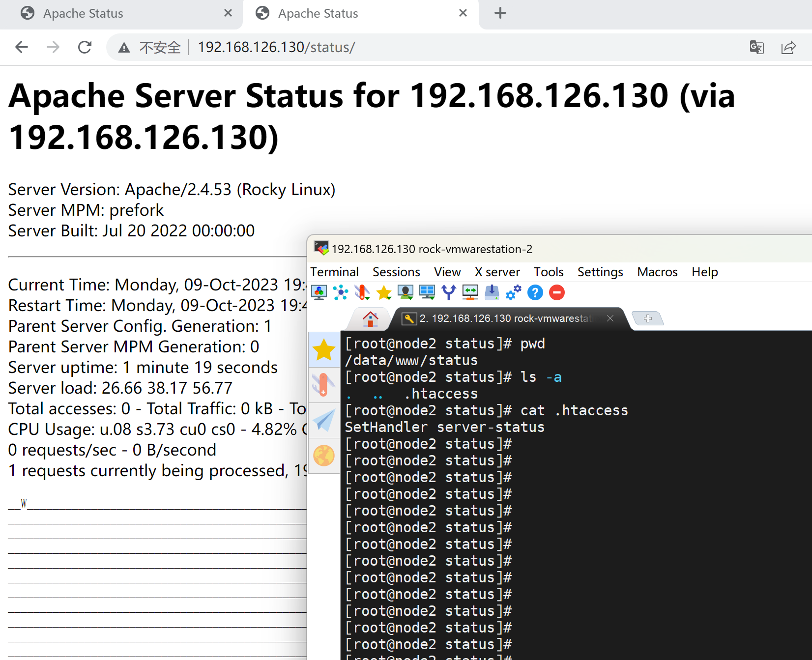The image size is (812, 660).
Task: Reload the Apache status page
Action: click(x=85, y=47)
